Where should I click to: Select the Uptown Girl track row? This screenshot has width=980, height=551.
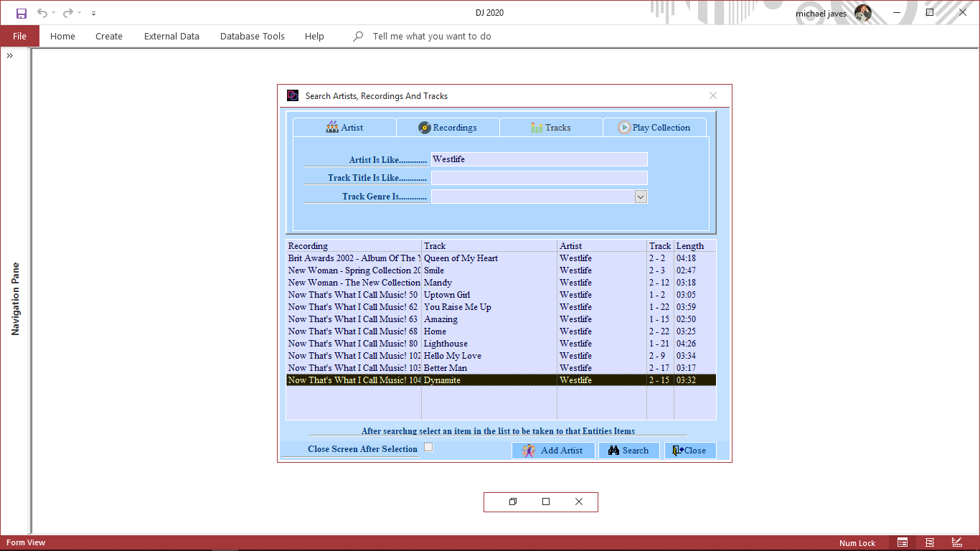point(501,295)
